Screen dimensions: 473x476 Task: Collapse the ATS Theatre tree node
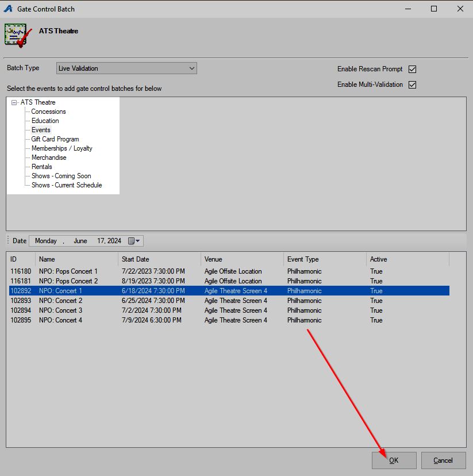pos(14,102)
